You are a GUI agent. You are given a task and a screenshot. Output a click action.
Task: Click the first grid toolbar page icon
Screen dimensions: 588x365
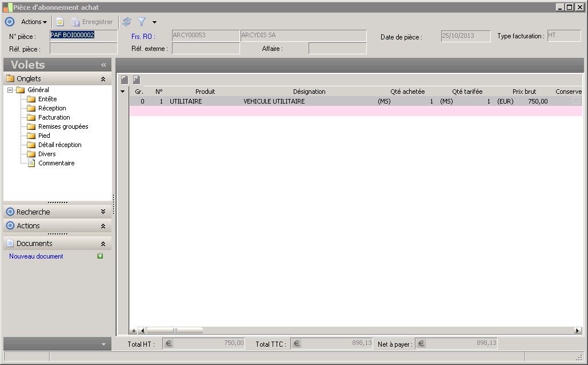click(x=125, y=80)
